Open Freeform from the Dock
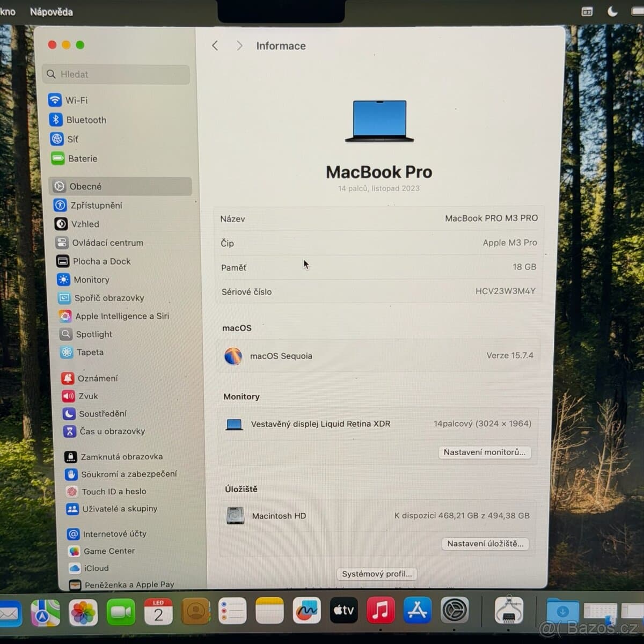This screenshot has width=644, height=644. (x=306, y=611)
